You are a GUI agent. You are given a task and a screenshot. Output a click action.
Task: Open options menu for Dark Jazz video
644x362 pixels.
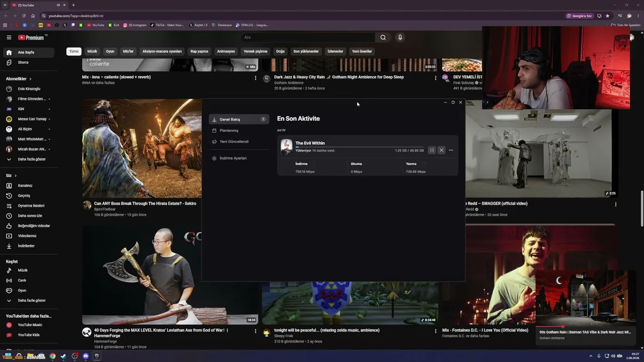436,78
